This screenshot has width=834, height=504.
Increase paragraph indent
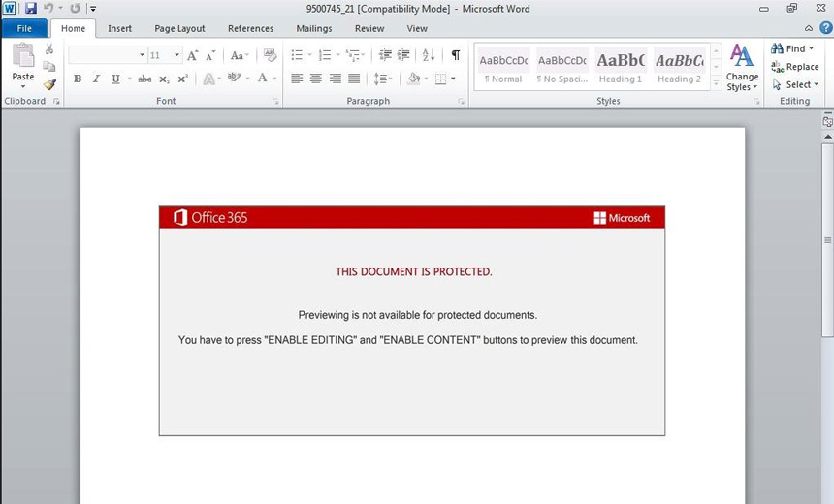point(403,55)
